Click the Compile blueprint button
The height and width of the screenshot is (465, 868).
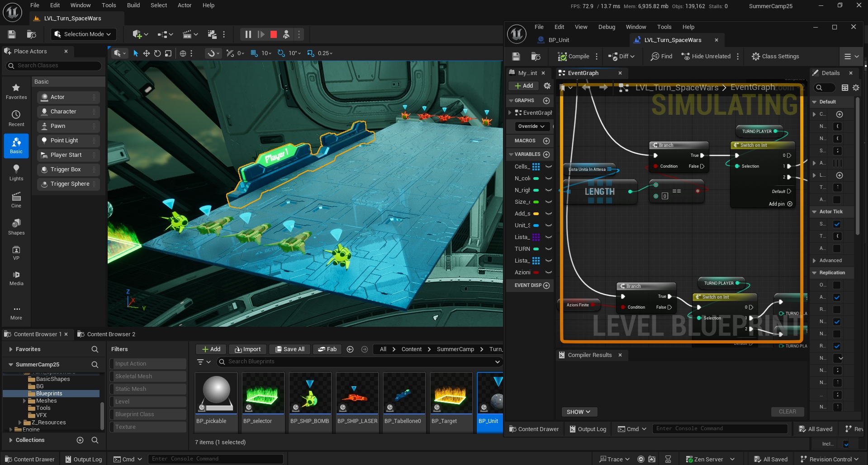(x=574, y=56)
